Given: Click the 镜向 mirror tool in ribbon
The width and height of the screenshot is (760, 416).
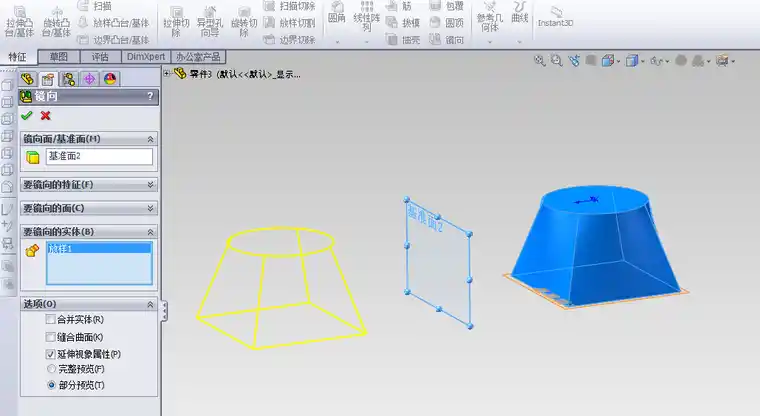Looking at the screenshot, I should click(447, 40).
